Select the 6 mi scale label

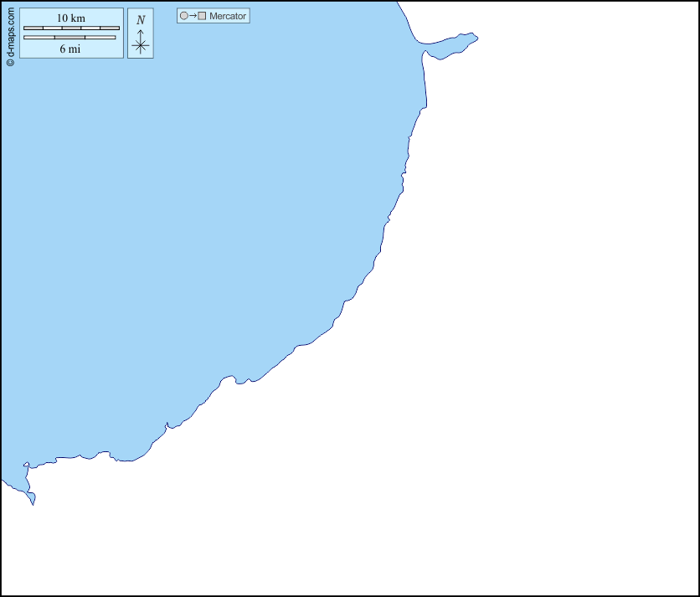70,49
